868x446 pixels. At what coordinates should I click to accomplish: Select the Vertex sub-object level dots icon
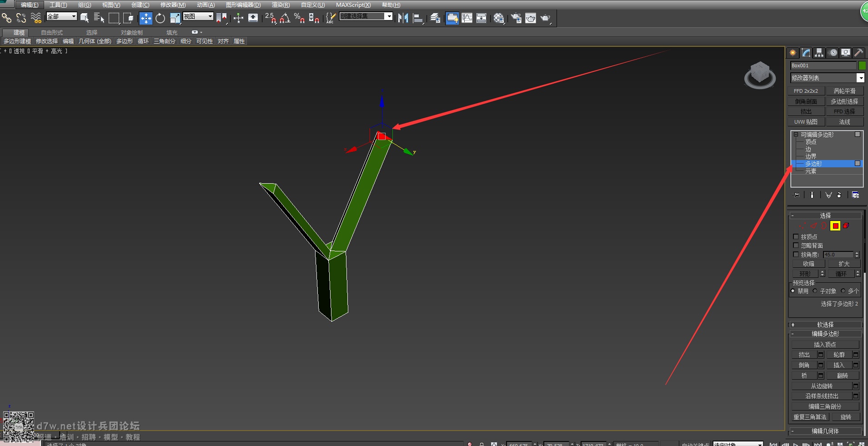click(x=803, y=226)
